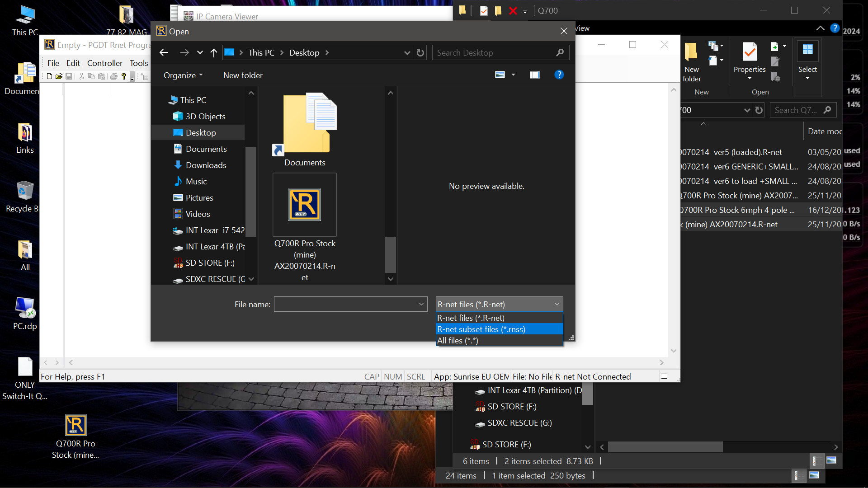Click the New folder button

pyautogui.click(x=243, y=75)
